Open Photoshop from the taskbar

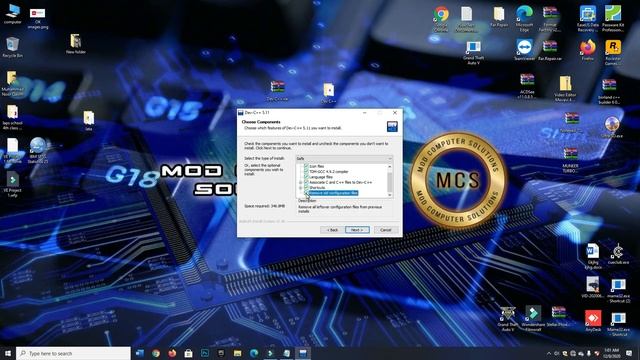(205, 353)
